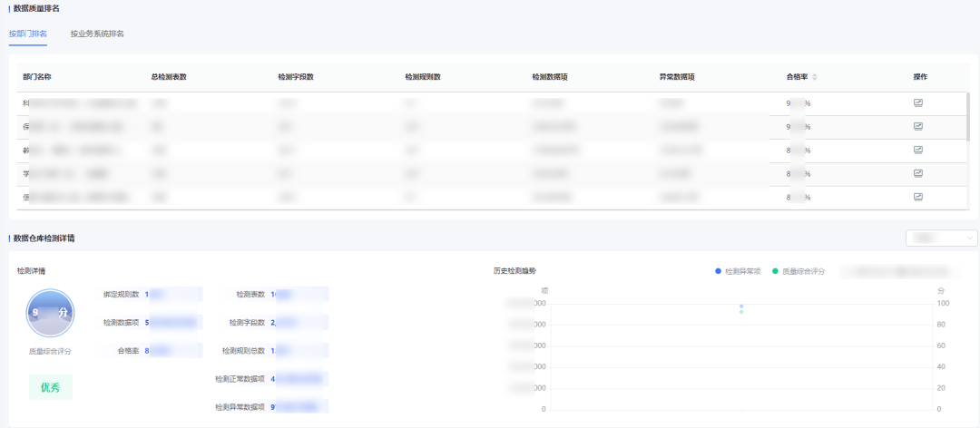This screenshot has height=428, width=980.
Task: Click the circular 质量综合评分 score badge
Action: coord(50,313)
